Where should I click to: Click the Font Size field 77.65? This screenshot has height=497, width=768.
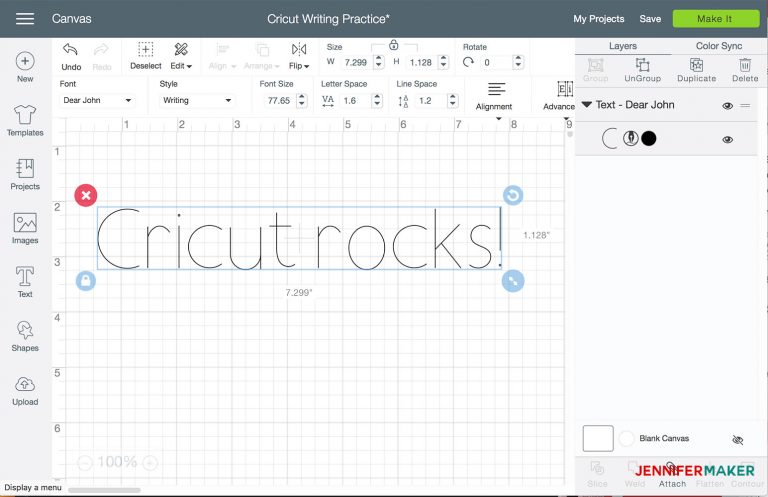click(278, 100)
